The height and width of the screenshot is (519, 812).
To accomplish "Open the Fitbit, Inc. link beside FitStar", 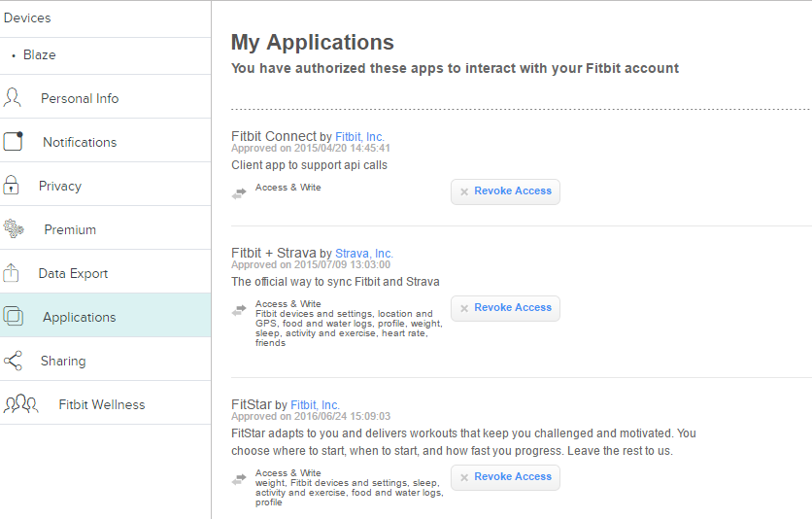I will point(315,405).
